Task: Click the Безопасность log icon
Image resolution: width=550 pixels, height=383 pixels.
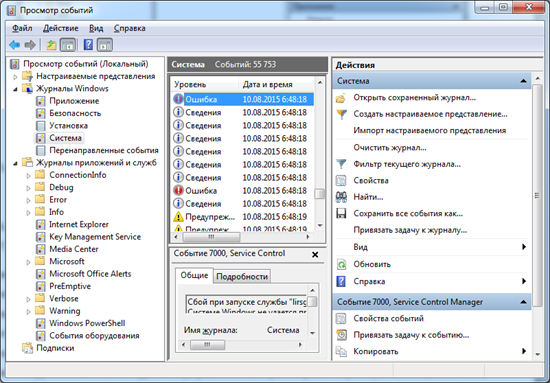Action: [x=41, y=114]
